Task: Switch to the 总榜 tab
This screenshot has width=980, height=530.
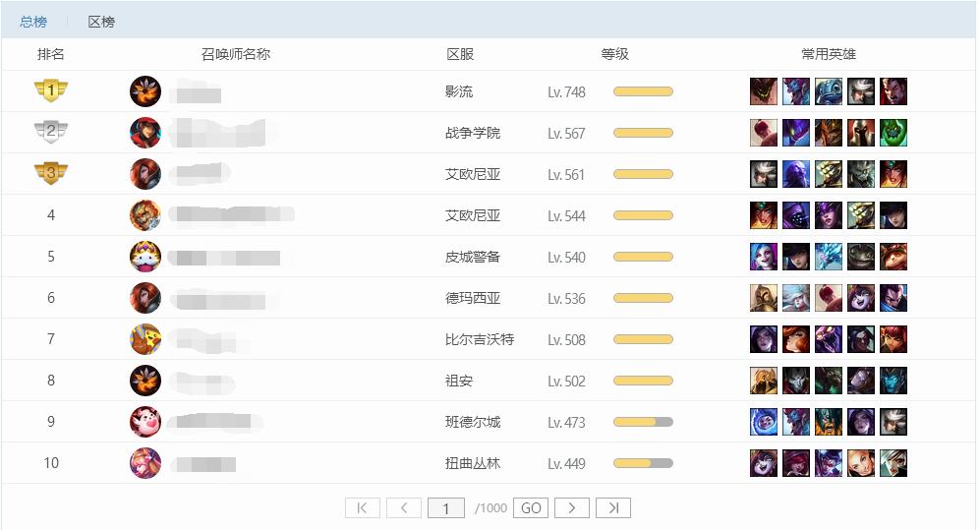Action: 33,22
